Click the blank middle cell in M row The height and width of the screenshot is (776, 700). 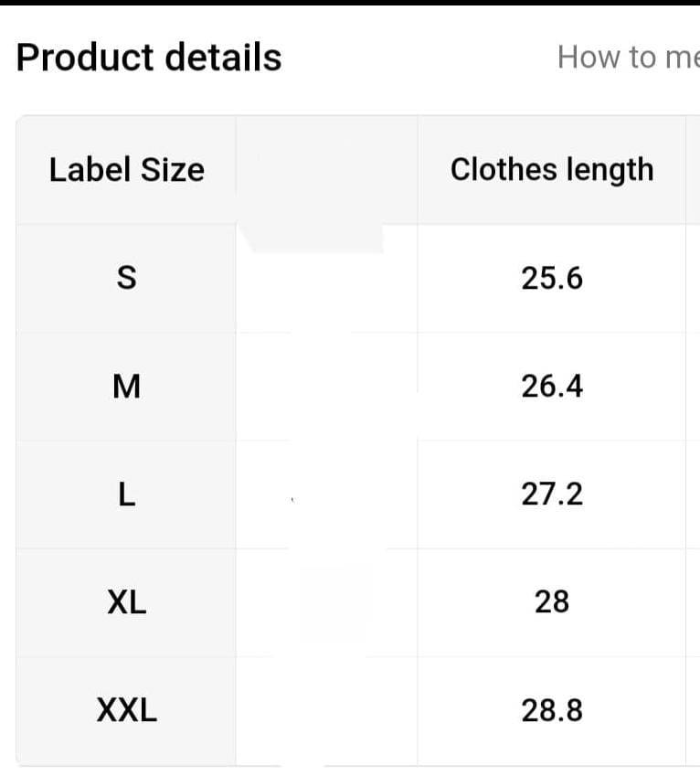coord(326,387)
